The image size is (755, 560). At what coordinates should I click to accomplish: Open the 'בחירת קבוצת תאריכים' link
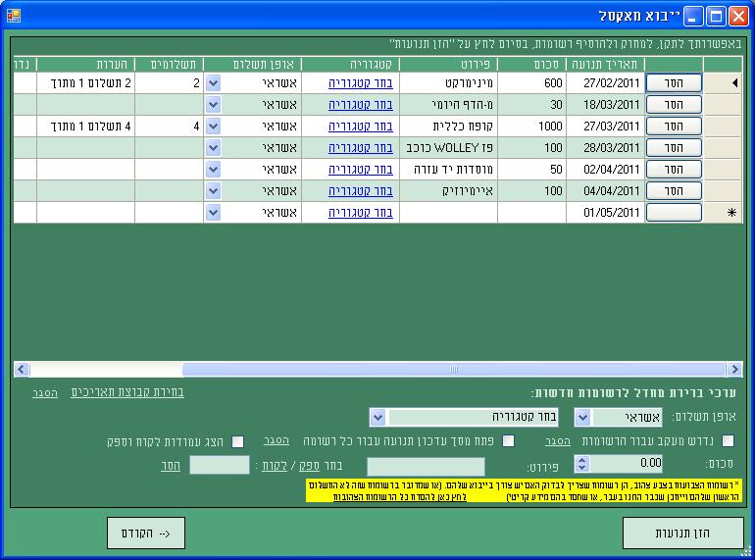[x=127, y=392]
